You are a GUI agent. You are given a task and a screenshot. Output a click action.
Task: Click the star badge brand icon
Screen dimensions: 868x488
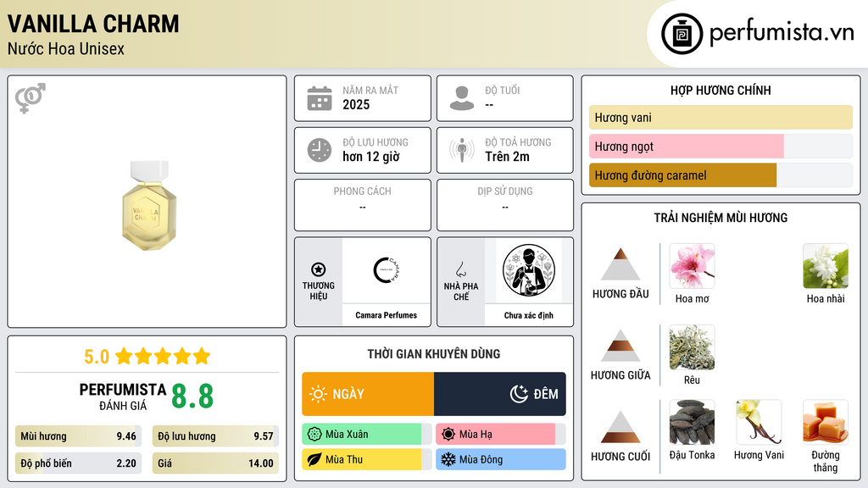[319, 269]
